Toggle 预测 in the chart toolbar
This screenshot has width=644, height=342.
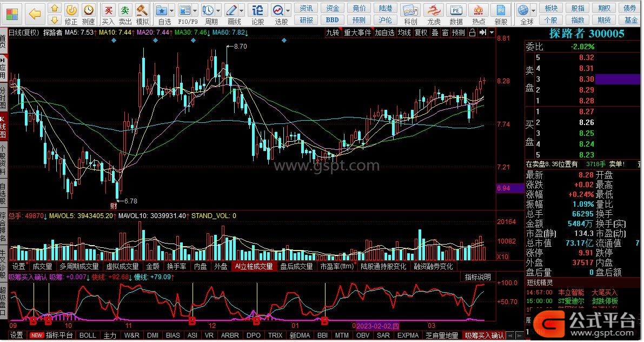coord(459,32)
